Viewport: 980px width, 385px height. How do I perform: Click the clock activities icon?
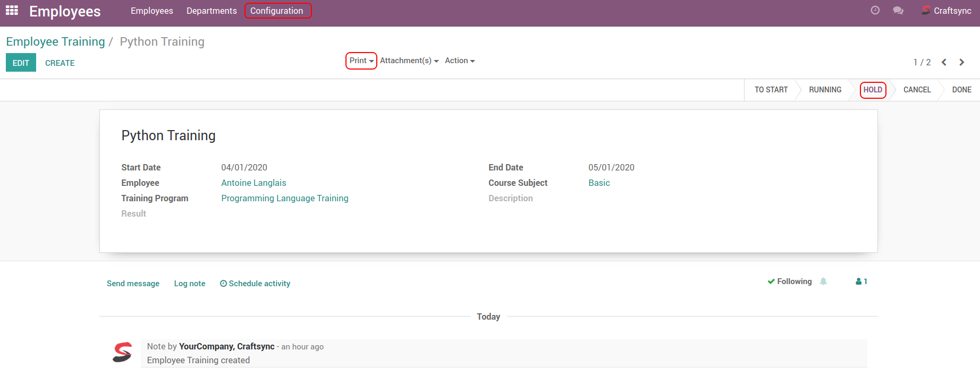(875, 11)
